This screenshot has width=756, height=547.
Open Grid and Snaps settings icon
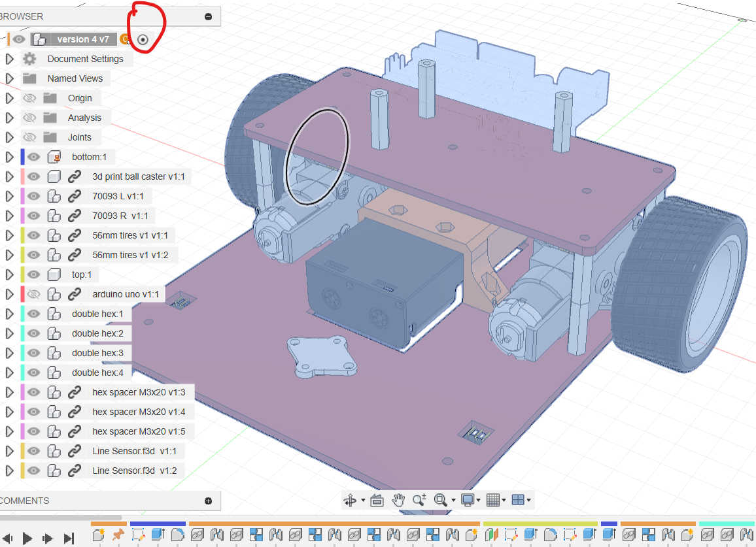click(x=493, y=501)
